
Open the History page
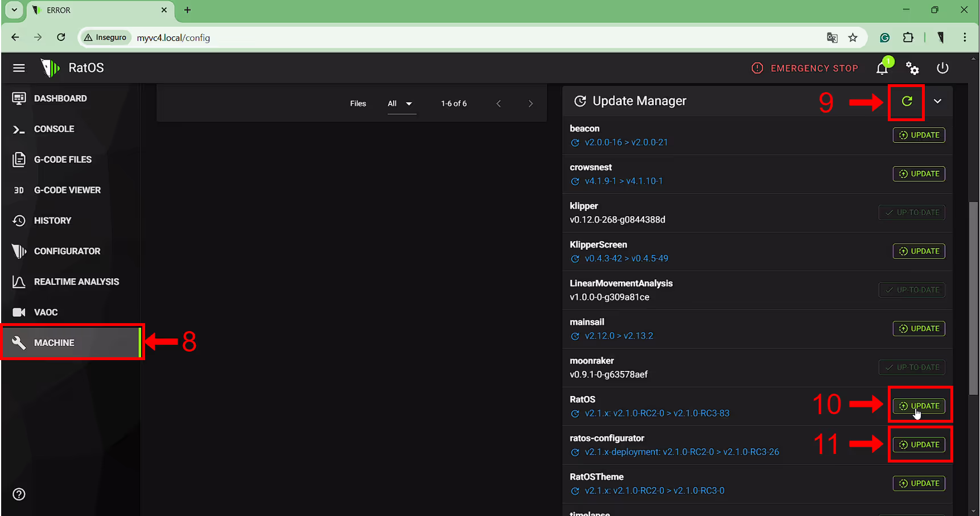tap(71, 221)
